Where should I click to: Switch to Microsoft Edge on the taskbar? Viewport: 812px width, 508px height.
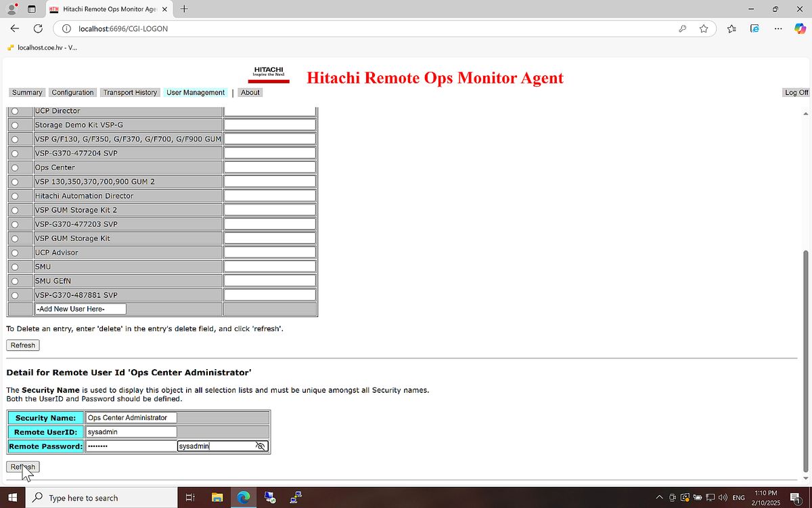point(243,498)
